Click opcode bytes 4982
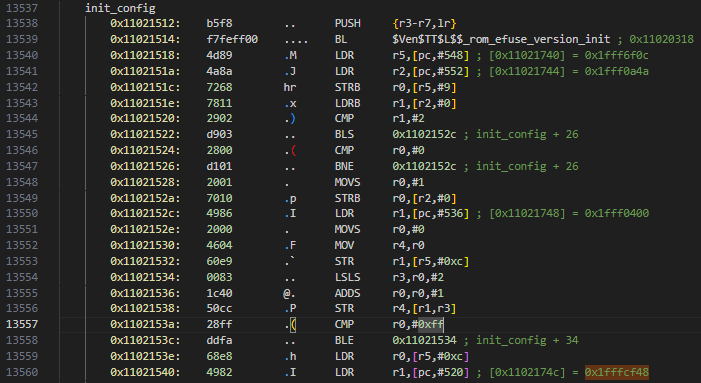The width and height of the screenshot is (701, 383). tap(219, 372)
